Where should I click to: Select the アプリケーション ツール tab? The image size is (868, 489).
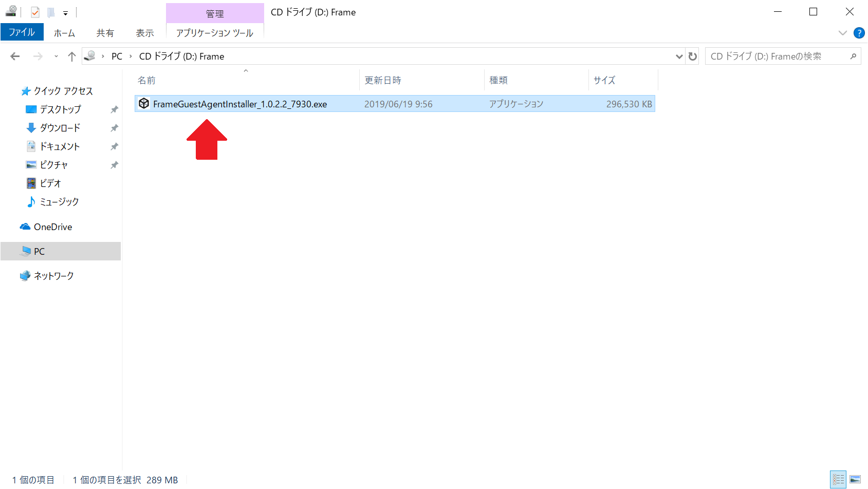tap(215, 33)
